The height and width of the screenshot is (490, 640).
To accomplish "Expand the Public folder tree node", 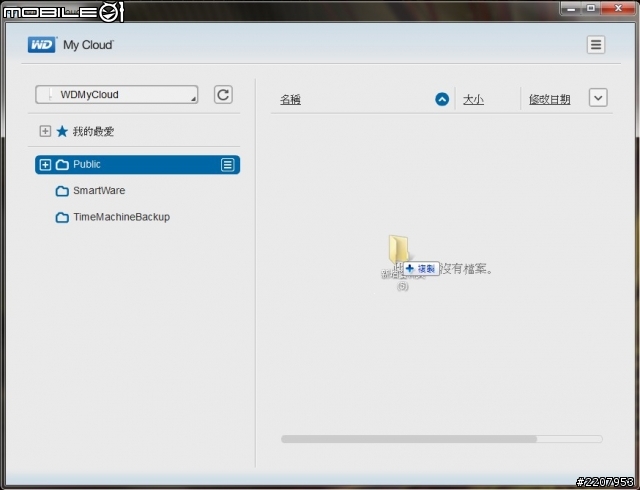I will point(45,165).
